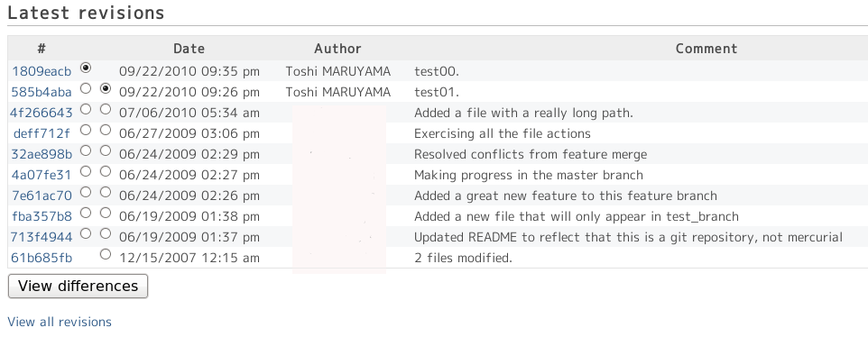
Task: Select second radio button for deff712f
Action: (x=106, y=130)
